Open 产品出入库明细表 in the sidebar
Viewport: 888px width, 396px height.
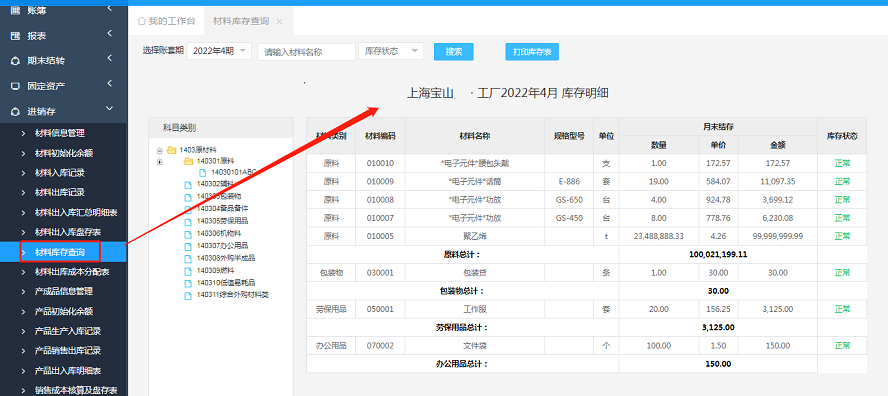coord(68,371)
